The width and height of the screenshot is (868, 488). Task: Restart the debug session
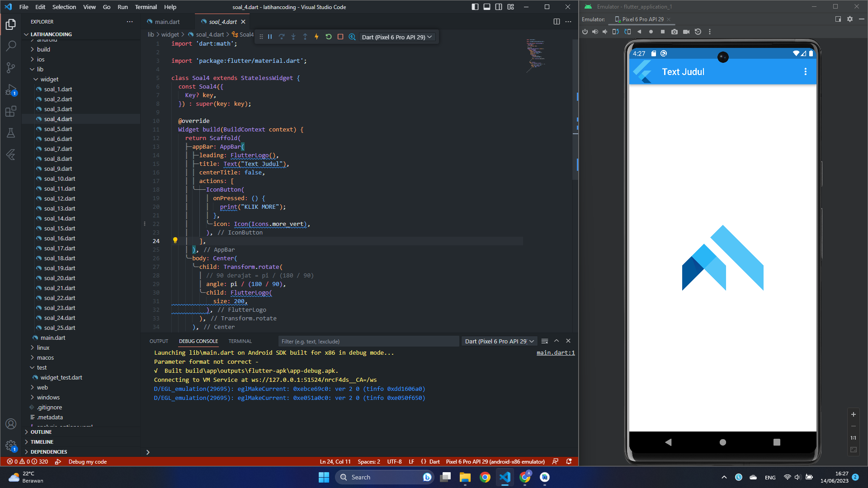[x=329, y=37]
